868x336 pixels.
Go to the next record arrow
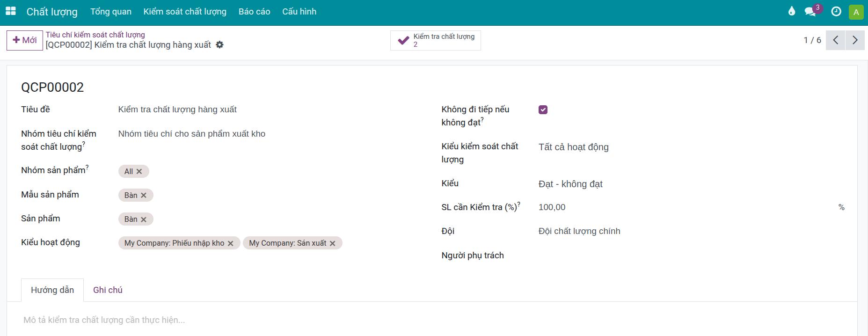[x=855, y=40]
